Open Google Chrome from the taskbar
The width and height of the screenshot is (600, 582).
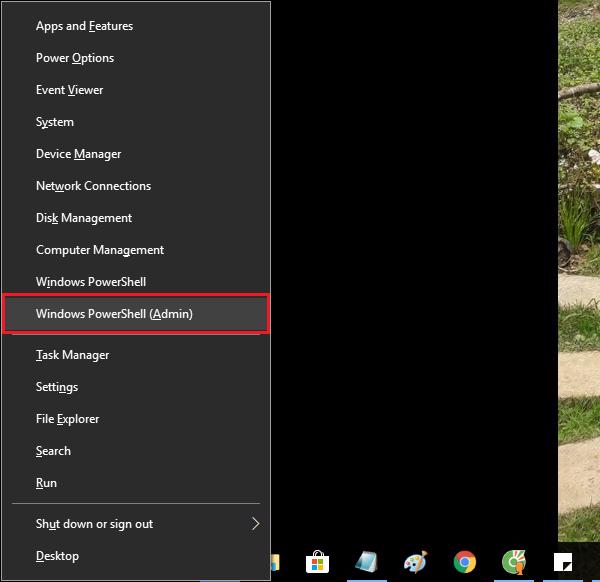click(464, 563)
